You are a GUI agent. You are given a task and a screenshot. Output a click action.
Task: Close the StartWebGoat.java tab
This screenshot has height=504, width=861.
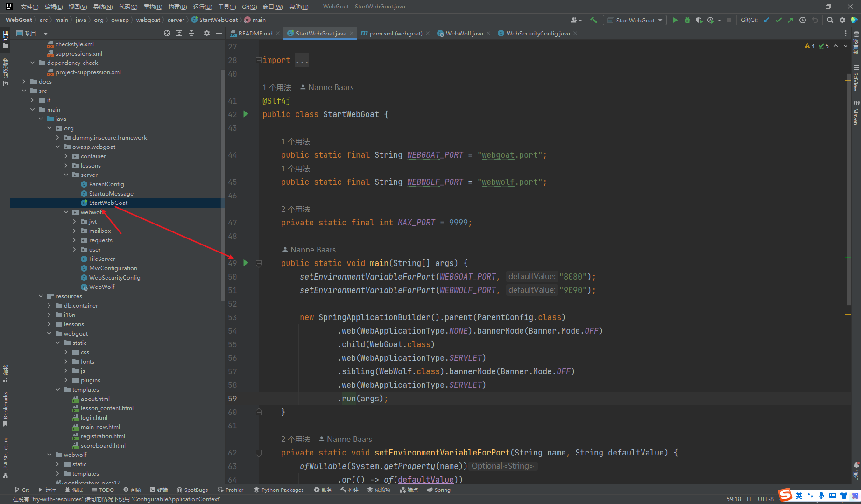point(352,33)
